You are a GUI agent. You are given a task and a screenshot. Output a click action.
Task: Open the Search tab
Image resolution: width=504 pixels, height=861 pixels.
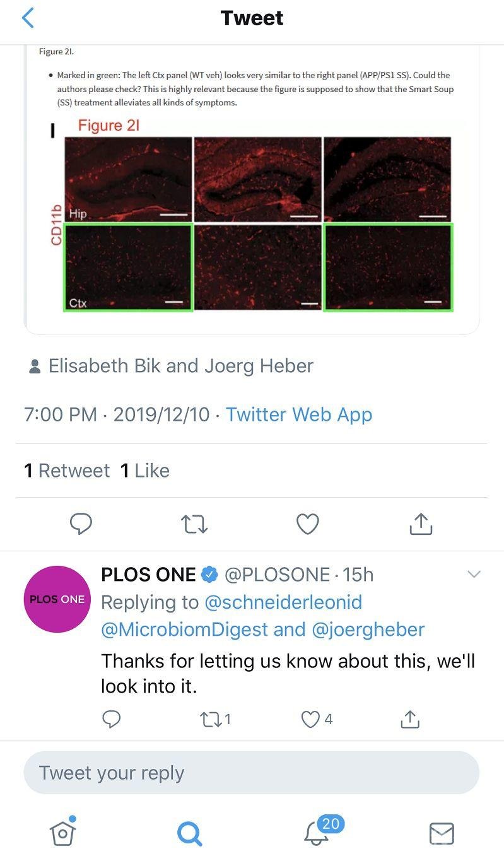[x=189, y=833]
